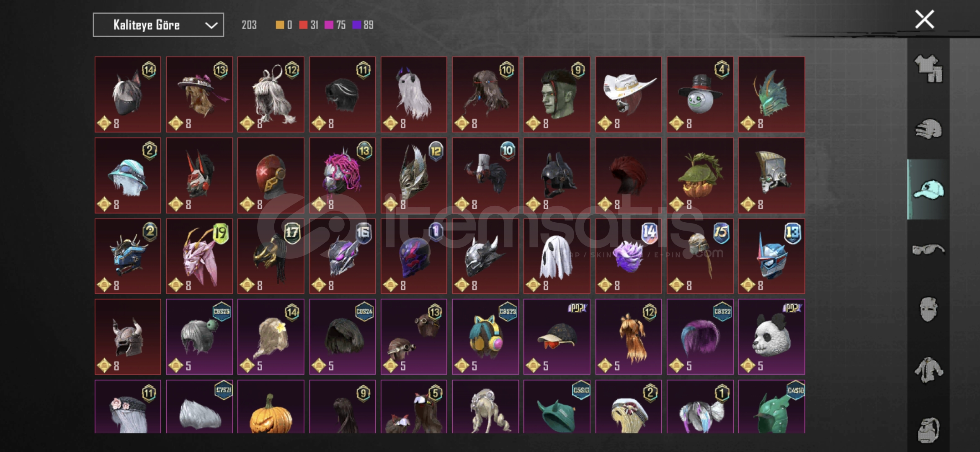
Task: Select the helmet category icon in sidebar
Action: [x=928, y=129]
